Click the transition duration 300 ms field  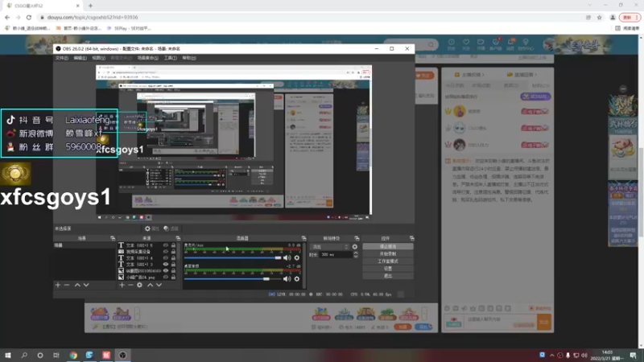pos(336,255)
